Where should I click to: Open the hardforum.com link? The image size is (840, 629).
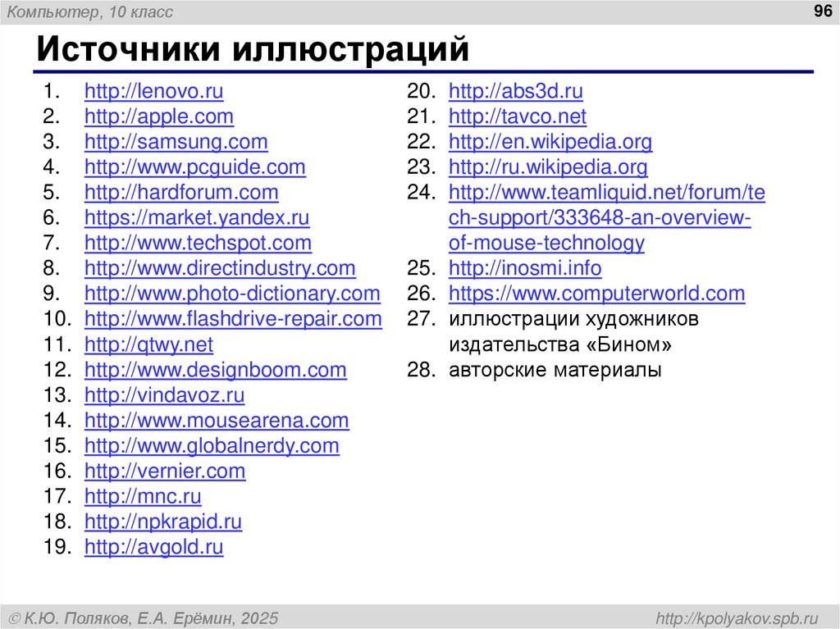pos(181,193)
